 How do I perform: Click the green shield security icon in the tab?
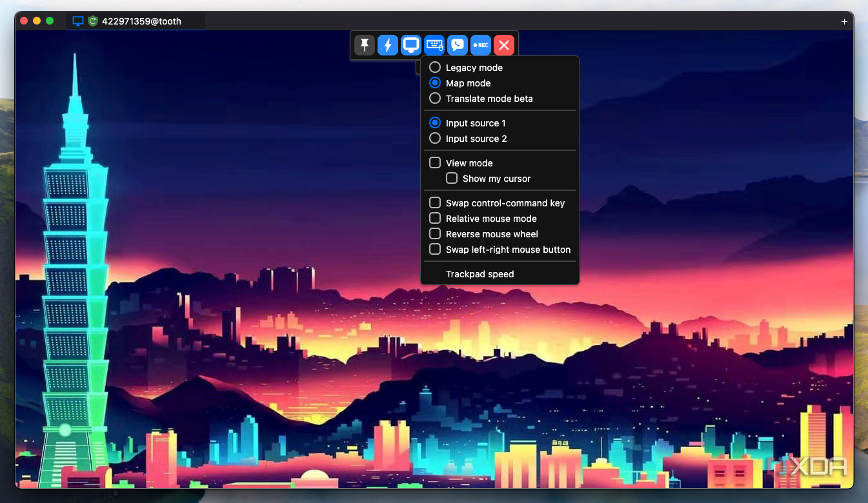pos(93,21)
